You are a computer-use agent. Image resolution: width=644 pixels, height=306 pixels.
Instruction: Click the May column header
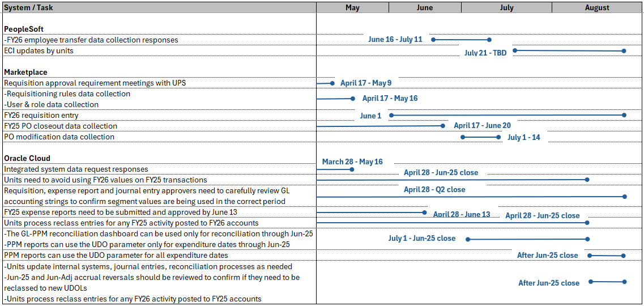[x=352, y=7]
